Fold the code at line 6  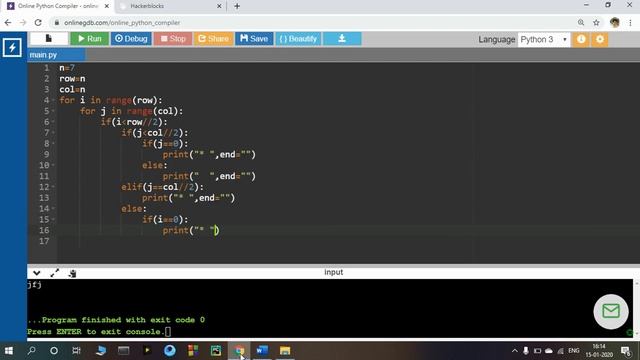(53, 122)
